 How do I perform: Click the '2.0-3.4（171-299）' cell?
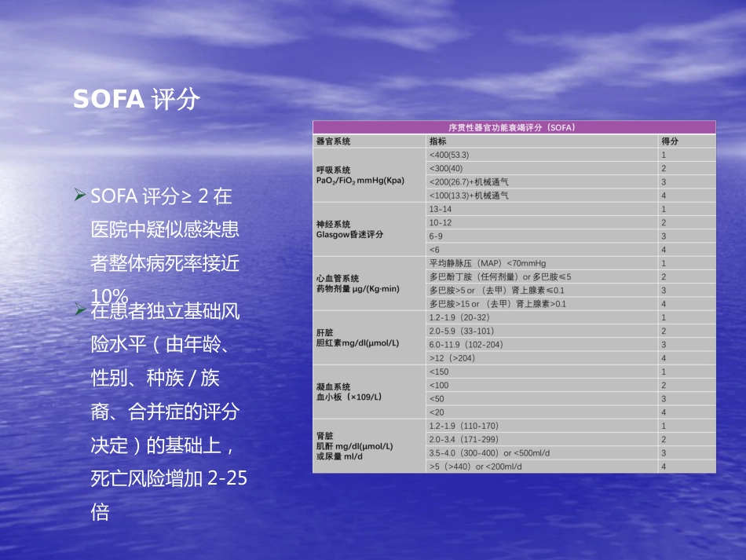(541, 440)
